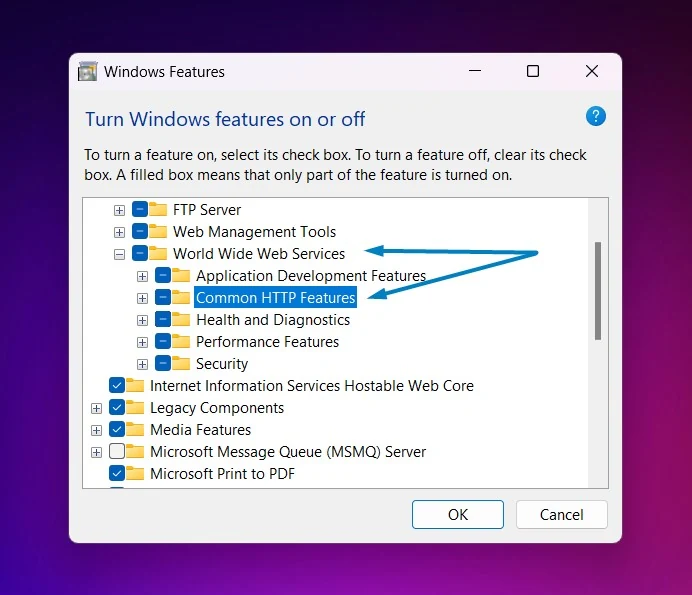Select Microsoft Message Queue (MSMQ) Server label
This screenshot has width=692, height=595.
[x=288, y=452]
